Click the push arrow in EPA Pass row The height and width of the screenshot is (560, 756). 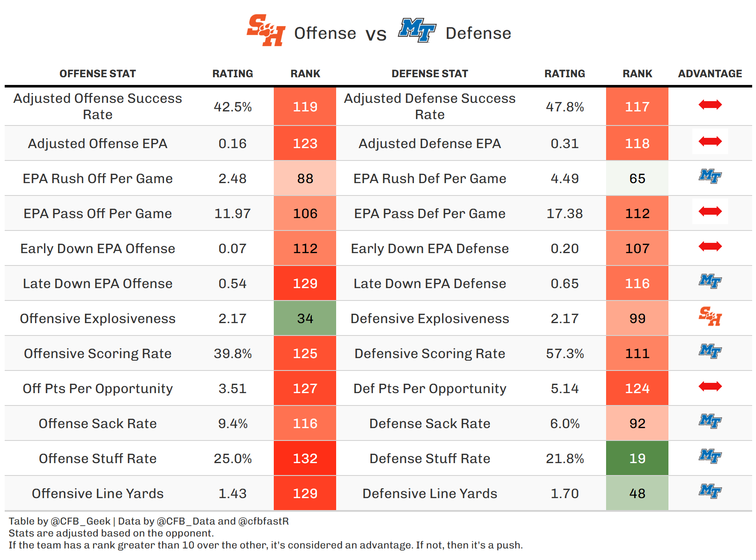tap(710, 211)
